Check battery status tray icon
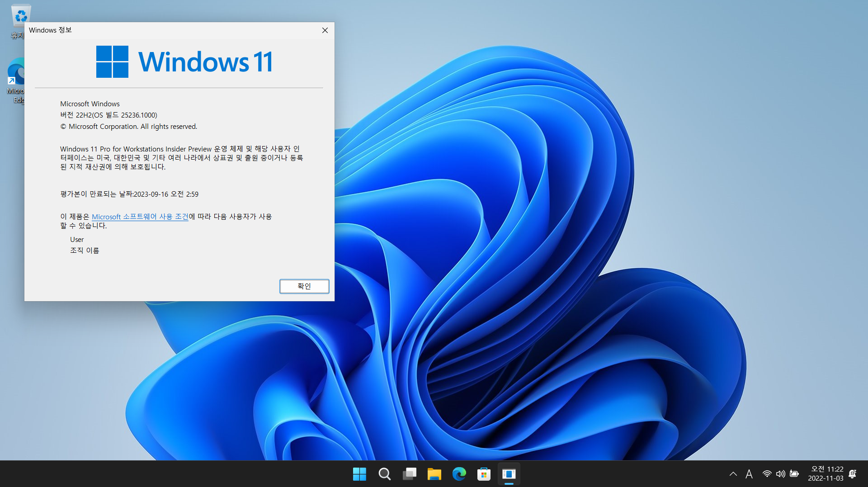The image size is (868, 487). point(794,474)
